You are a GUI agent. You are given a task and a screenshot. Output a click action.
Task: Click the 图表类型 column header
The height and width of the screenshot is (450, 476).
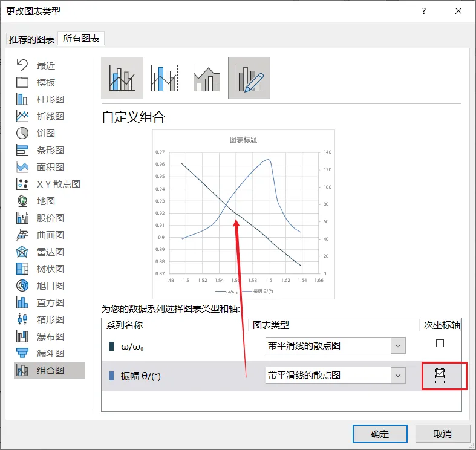tap(271, 325)
